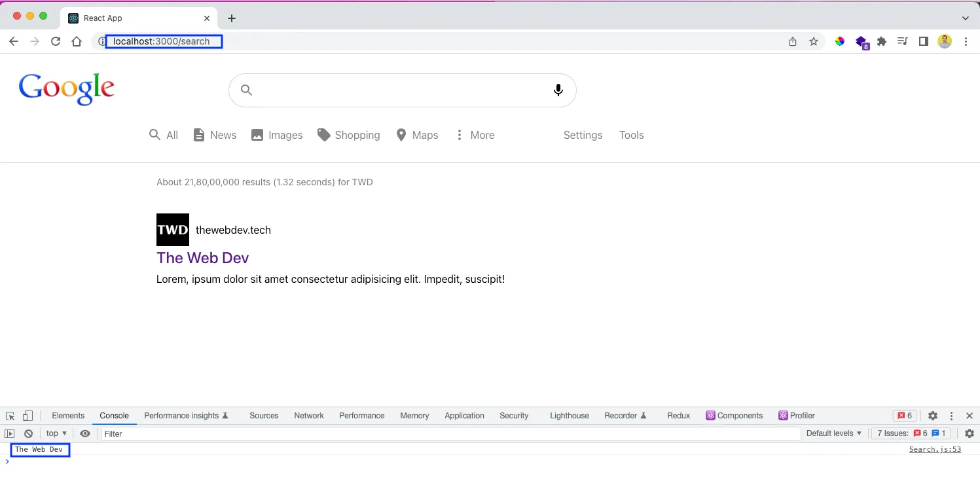
Task: Click the thewebdev.tech site name
Action: (233, 230)
